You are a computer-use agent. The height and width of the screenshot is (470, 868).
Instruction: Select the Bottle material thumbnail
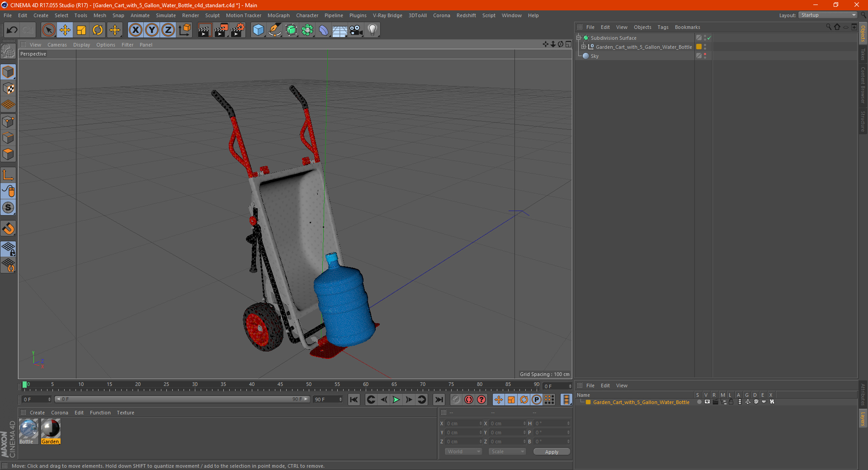(x=28, y=429)
